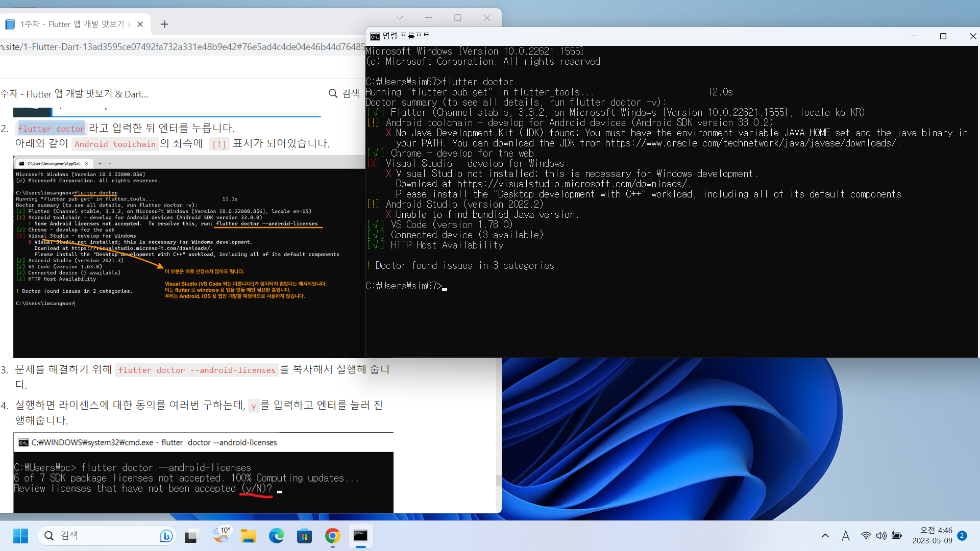980x551 pixels.
Task: Click 'Unable to find bundled Java version' line
Action: (482, 214)
